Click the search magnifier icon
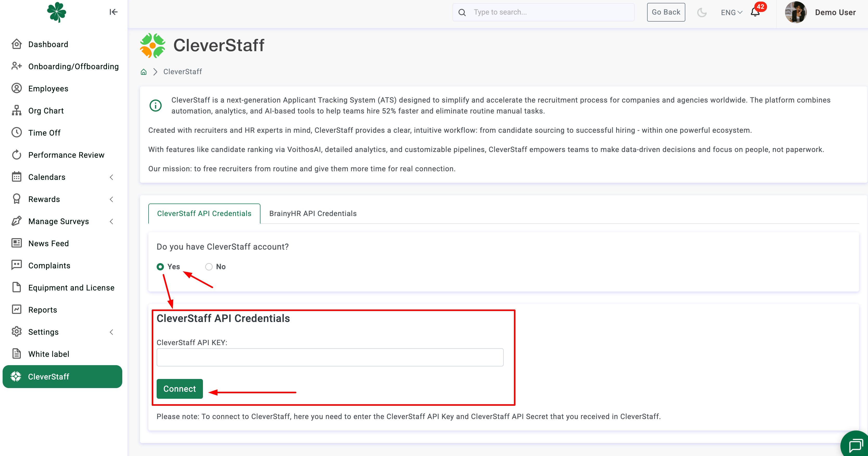This screenshot has height=456, width=868. click(462, 12)
